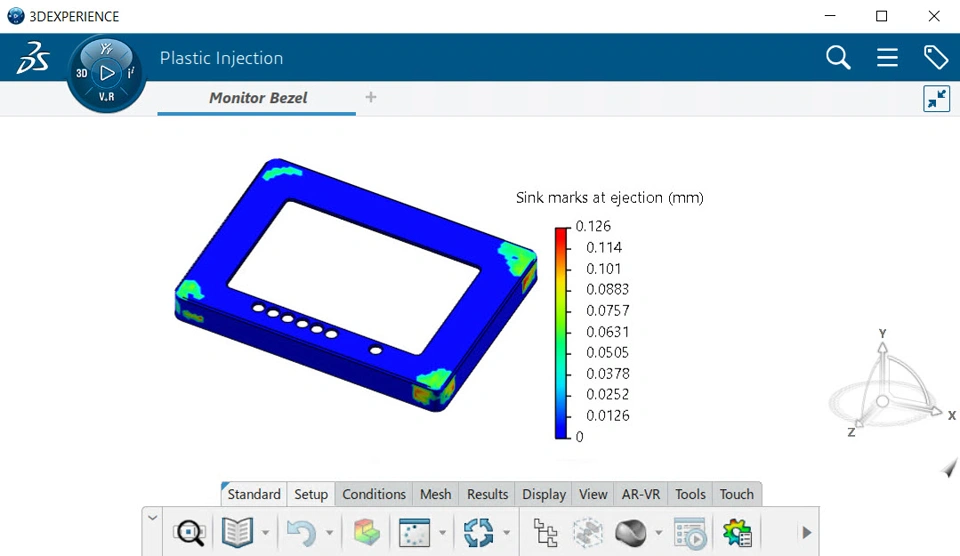The height and width of the screenshot is (556, 960).
Task: Switch to the Touch tab
Action: click(737, 494)
